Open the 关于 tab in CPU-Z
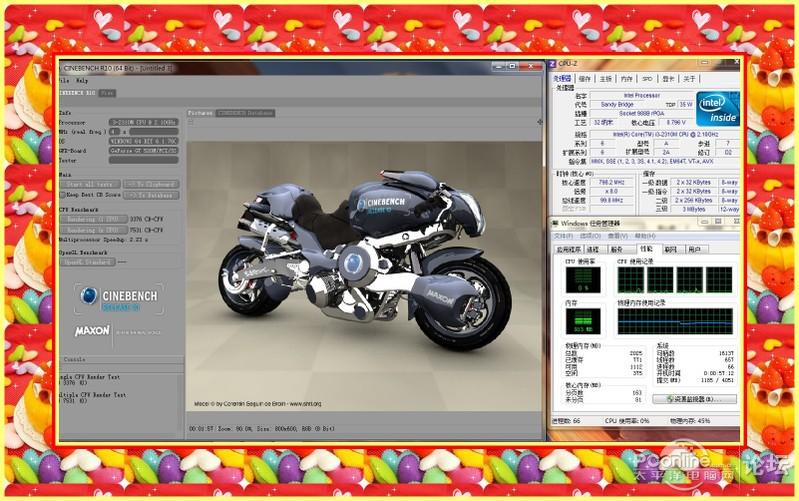799x501 pixels. (689, 78)
